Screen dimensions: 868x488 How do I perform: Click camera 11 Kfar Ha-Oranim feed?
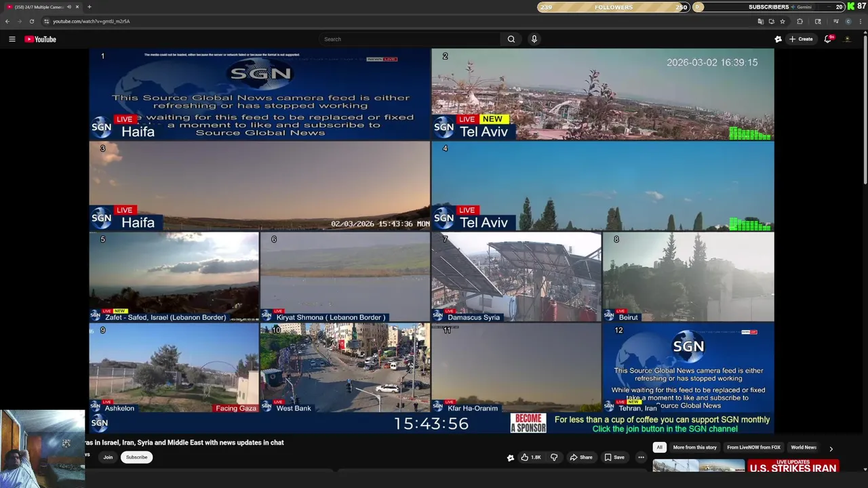(516, 368)
